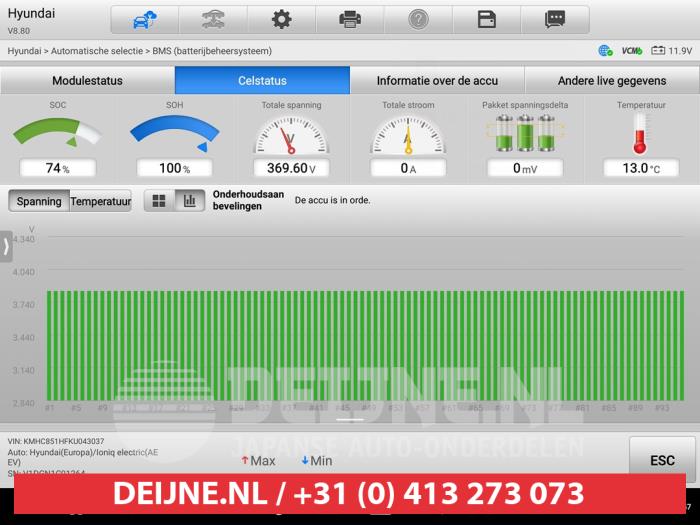
Task: Click the VCM connection status icon
Action: [x=631, y=50]
